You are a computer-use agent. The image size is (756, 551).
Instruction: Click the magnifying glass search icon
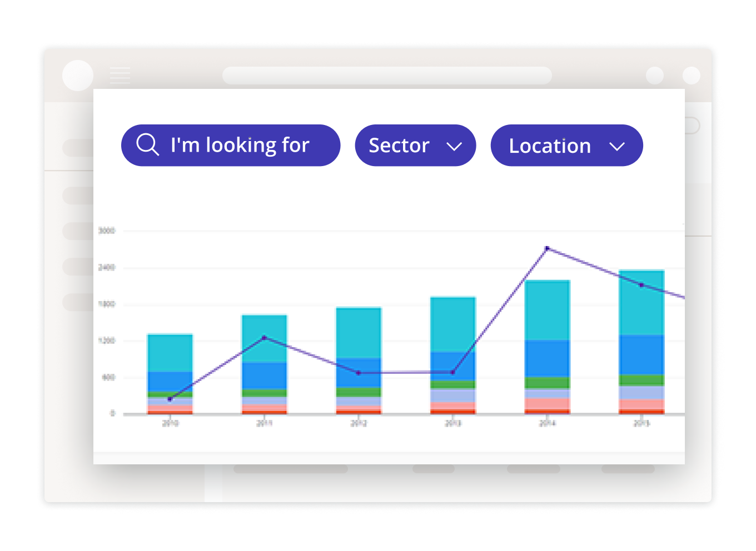point(148,144)
